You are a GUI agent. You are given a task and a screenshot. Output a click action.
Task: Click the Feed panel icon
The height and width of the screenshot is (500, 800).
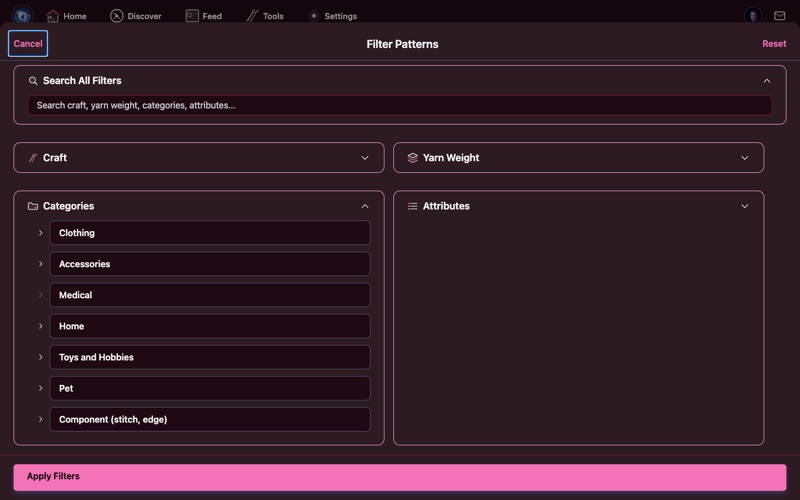(x=192, y=16)
